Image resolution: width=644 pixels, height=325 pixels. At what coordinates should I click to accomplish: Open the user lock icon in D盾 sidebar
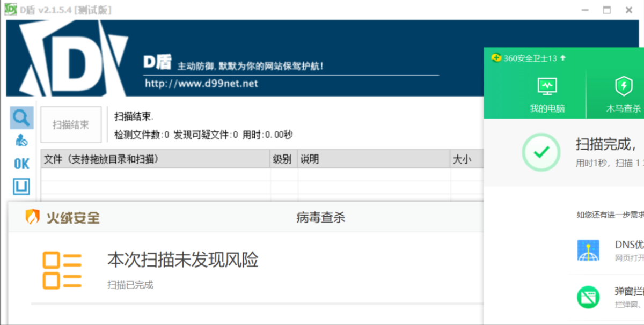[21, 141]
